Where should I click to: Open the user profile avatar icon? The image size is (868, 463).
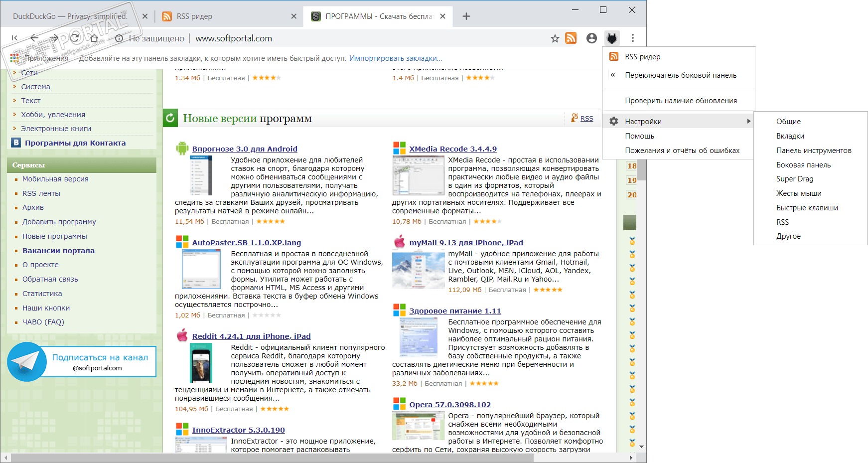coord(591,38)
